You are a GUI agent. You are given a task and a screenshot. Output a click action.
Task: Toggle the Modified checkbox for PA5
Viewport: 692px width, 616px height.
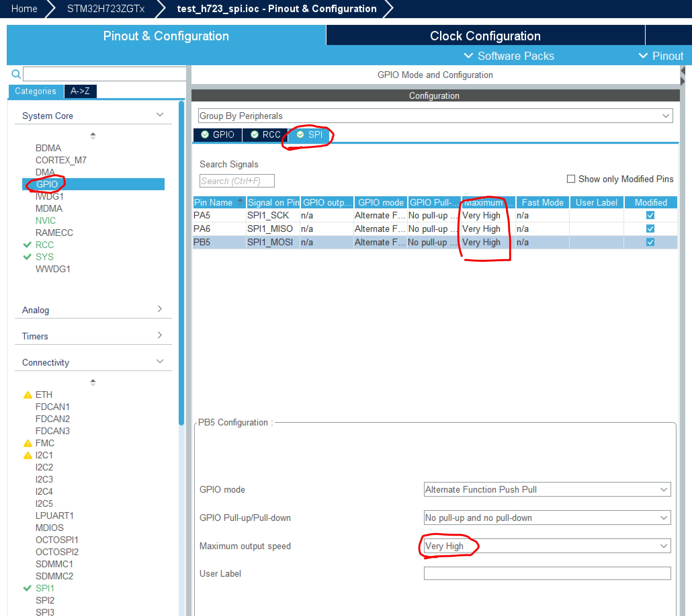point(650,215)
